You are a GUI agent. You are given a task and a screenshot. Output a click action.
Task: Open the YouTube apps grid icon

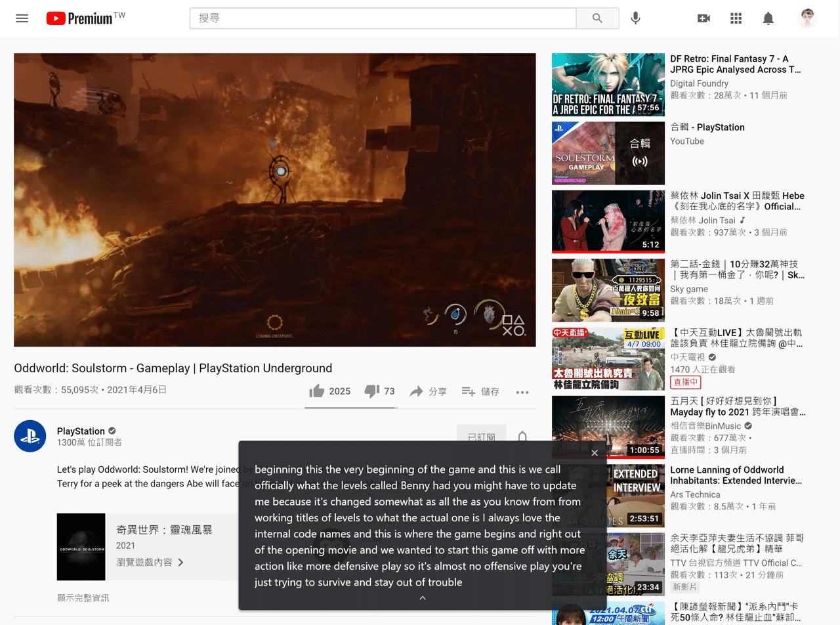[x=736, y=18]
